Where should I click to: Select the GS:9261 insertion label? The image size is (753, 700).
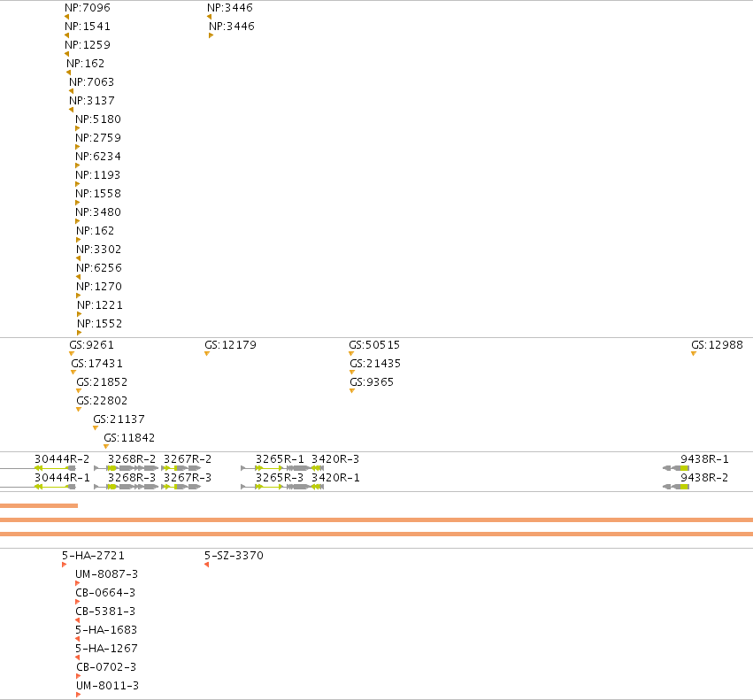(x=91, y=345)
